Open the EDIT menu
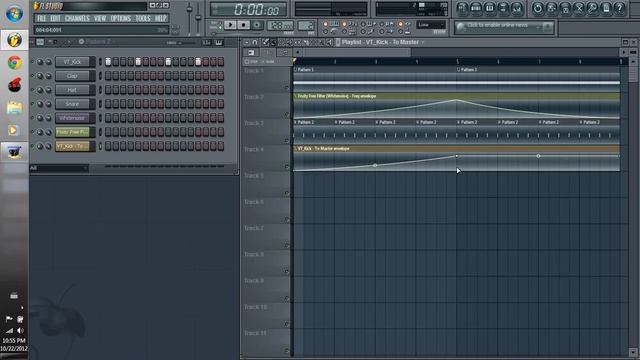640x360 pixels. 55,18
